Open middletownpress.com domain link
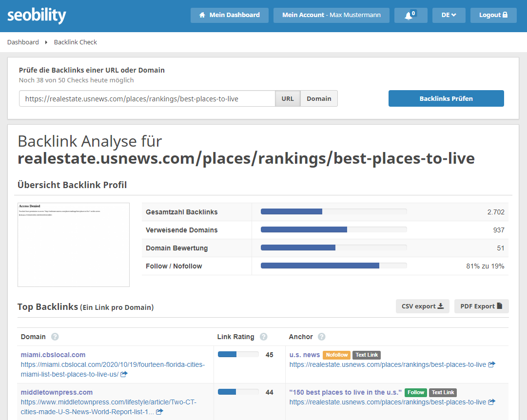This screenshot has height=420, width=527. point(57,392)
